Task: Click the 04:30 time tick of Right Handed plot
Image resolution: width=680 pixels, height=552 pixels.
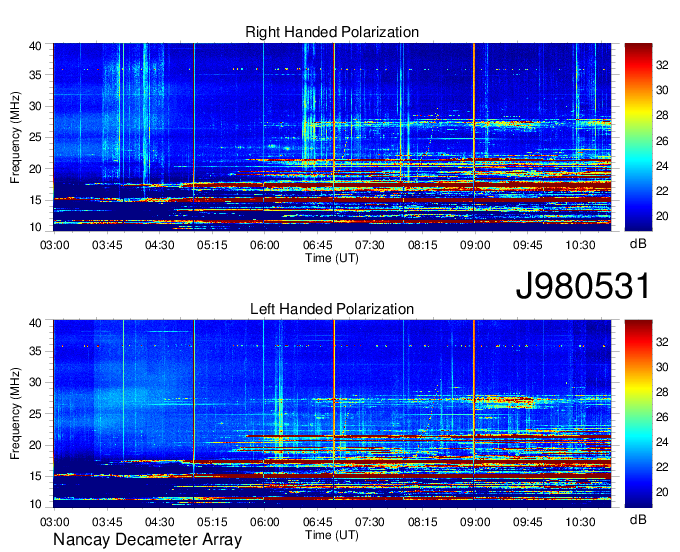Action: coord(160,245)
